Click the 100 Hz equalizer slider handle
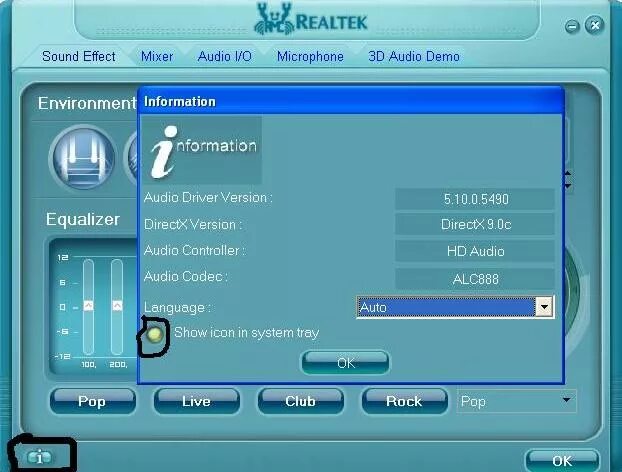 point(88,306)
